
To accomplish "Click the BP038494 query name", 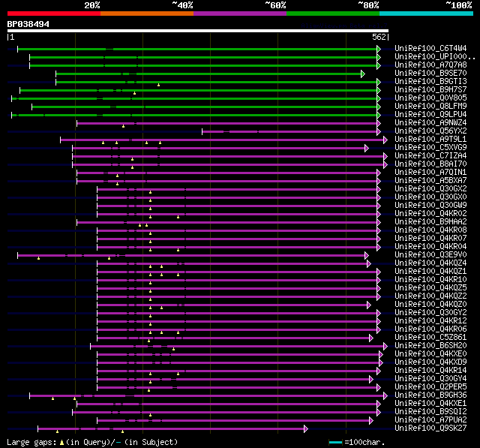I will [x=28, y=24].
